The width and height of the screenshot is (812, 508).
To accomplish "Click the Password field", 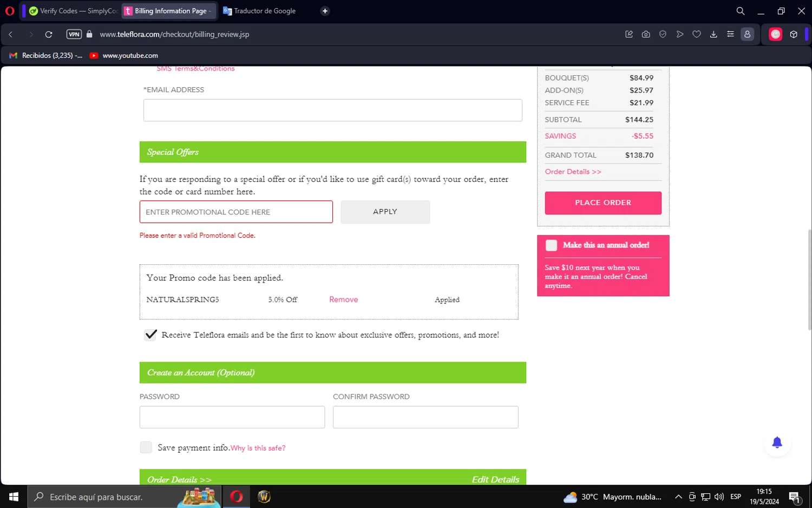I will [x=232, y=417].
